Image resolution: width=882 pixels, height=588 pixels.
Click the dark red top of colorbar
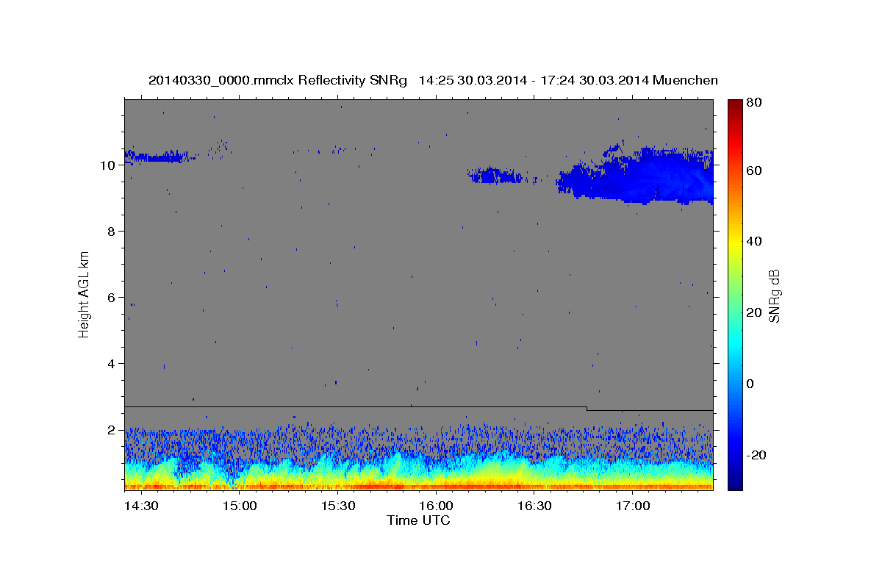pyautogui.click(x=734, y=107)
